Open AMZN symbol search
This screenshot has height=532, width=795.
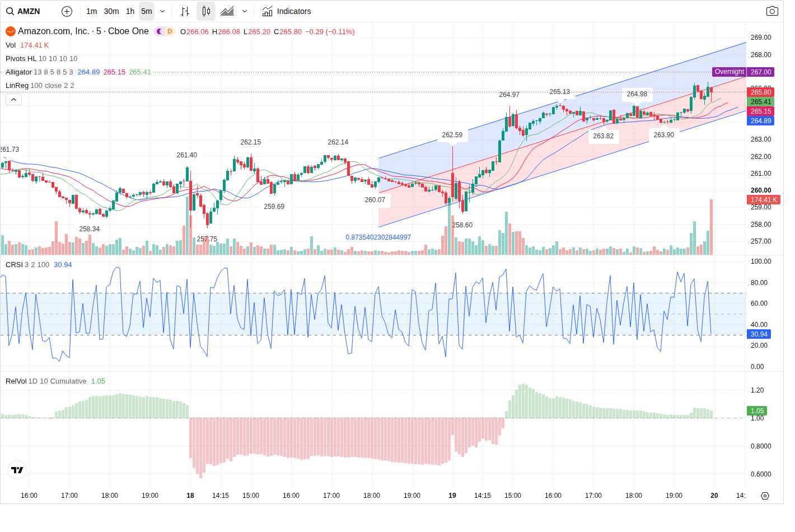coord(24,11)
